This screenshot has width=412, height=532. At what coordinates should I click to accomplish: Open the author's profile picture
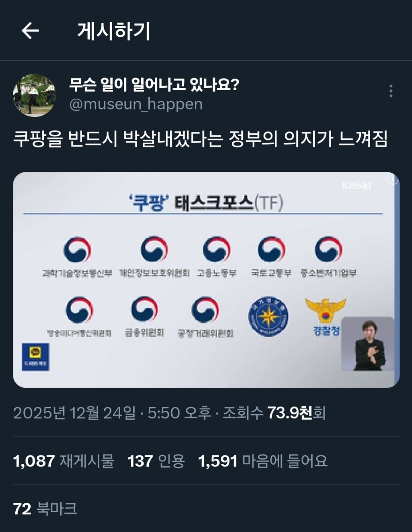35,95
